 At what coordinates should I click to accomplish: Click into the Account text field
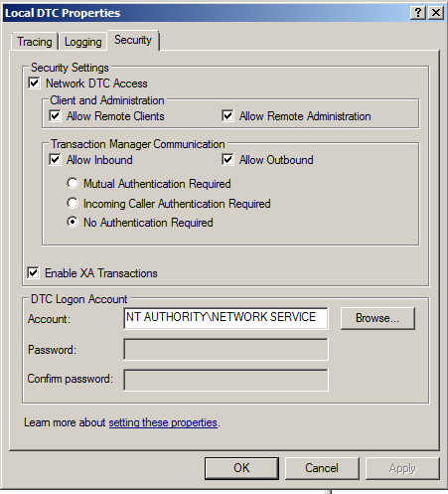coord(225,318)
